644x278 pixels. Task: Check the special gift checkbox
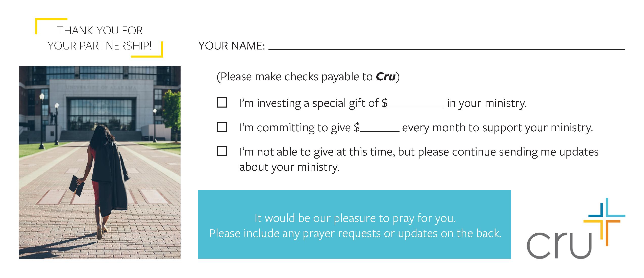click(x=222, y=103)
